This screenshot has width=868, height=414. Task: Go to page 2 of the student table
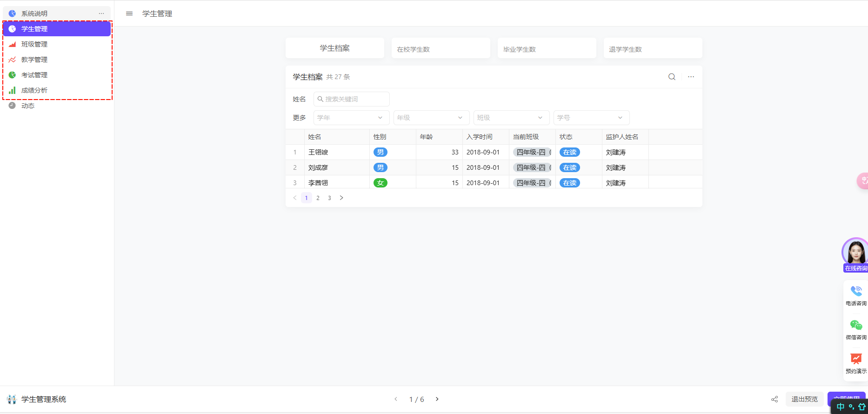pos(318,198)
